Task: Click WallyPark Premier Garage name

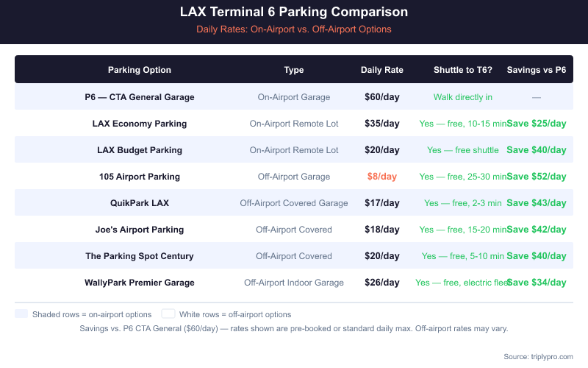Action: [x=140, y=282]
